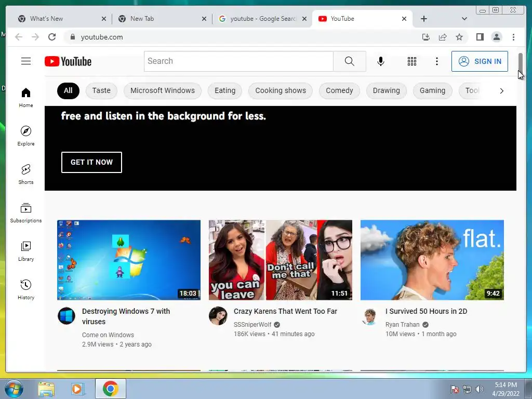Image resolution: width=532 pixels, height=399 pixels.
Task: Open the Windows Start button
Action: 14,389
